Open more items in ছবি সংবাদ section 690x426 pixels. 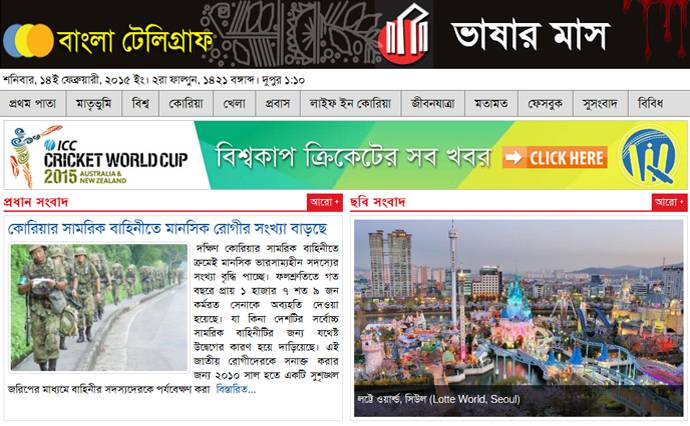point(669,202)
